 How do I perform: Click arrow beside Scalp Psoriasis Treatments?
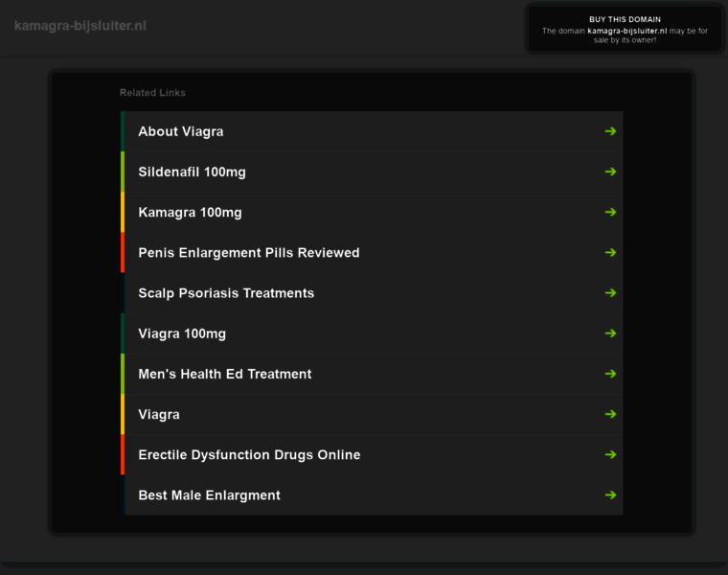[x=610, y=293]
